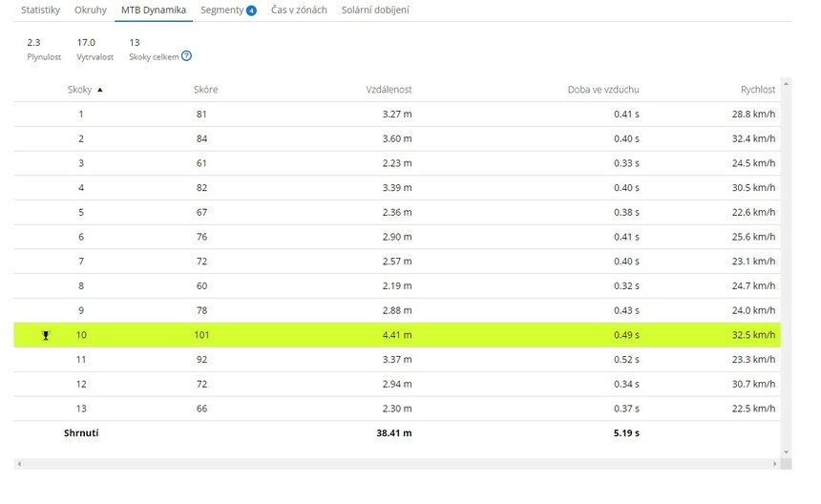Select the MTB Dynamika tab
The image size is (821, 504).
click(154, 10)
